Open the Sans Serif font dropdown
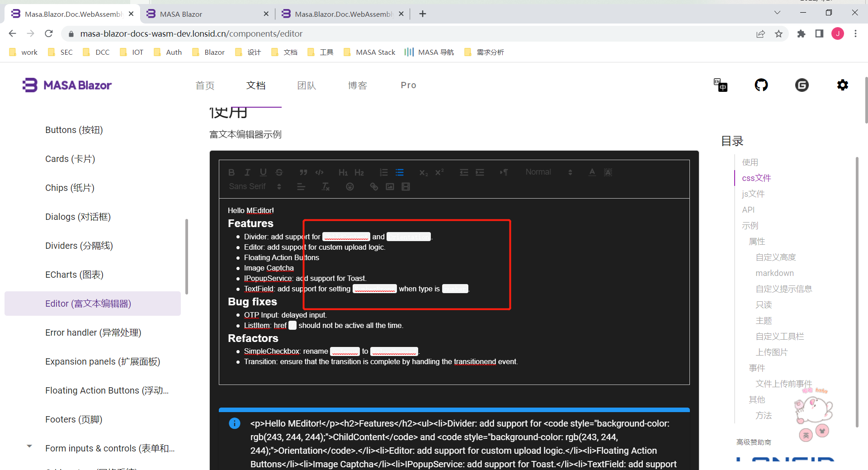Screen dimensions: 868x470 (x=255, y=187)
